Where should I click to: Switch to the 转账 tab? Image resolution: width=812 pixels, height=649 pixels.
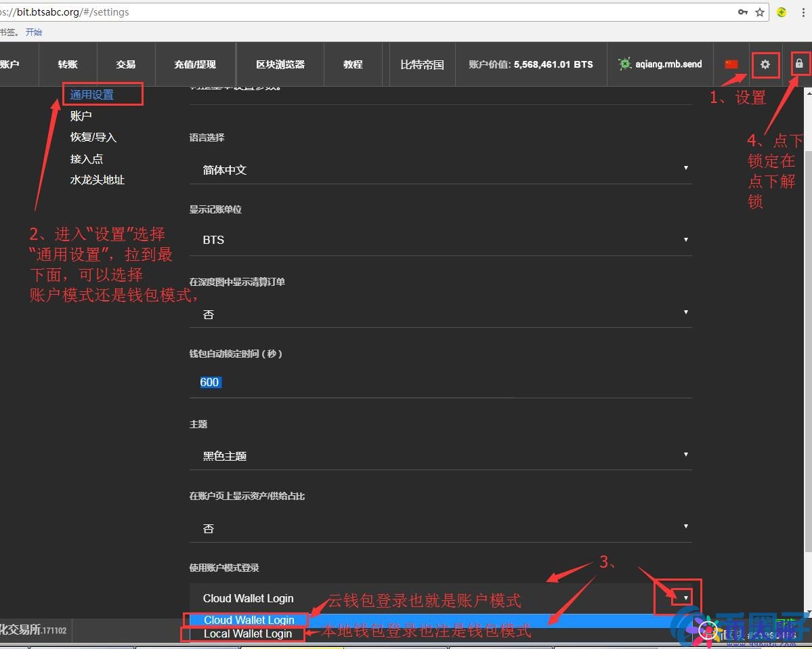[68, 64]
